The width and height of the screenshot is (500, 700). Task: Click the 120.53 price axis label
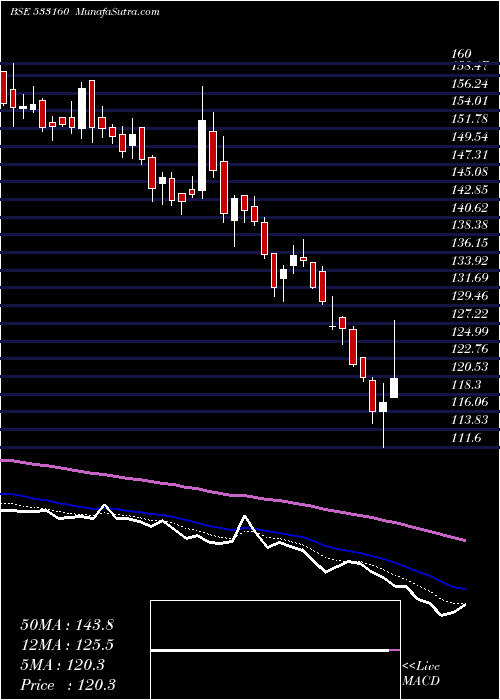[x=470, y=367]
